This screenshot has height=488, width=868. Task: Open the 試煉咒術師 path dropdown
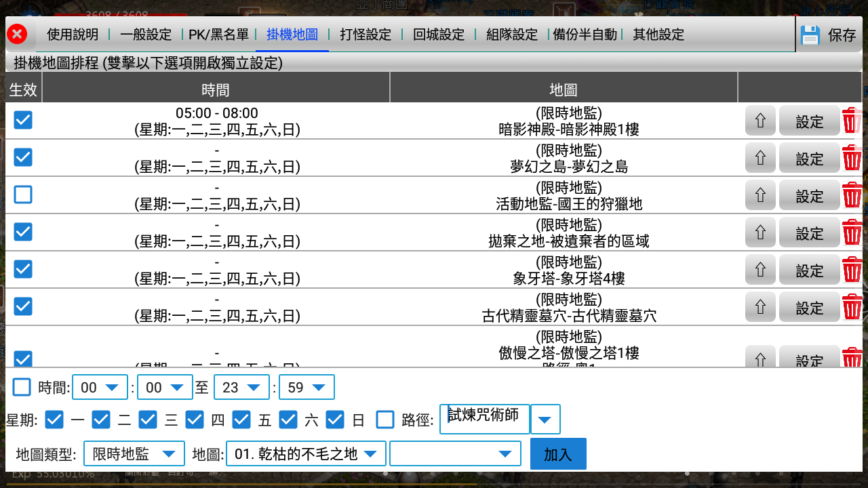(x=546, y=419)
